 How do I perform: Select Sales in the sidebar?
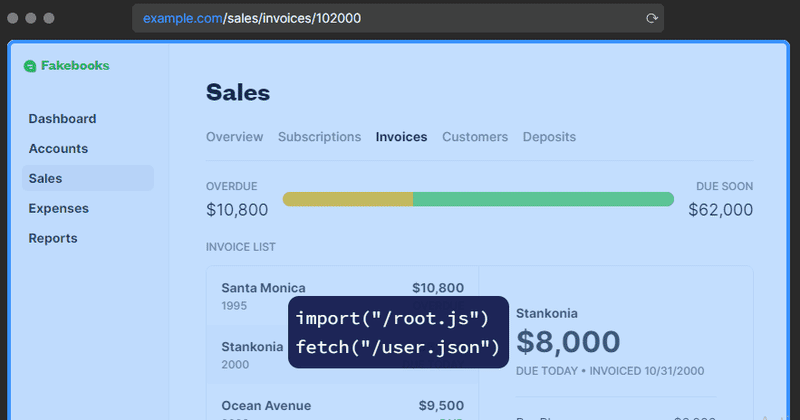[x=88, y=178]
